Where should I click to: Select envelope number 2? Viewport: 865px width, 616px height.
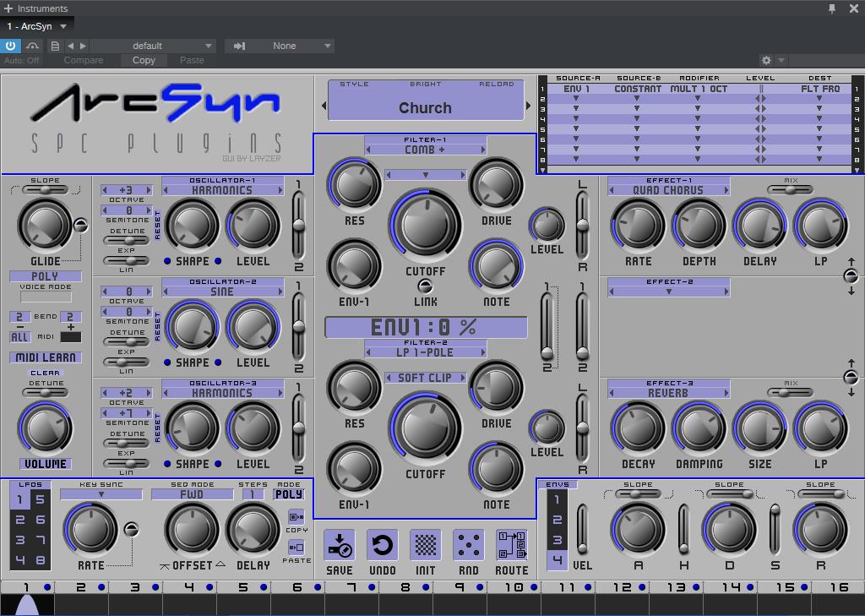tap(558, 520)
